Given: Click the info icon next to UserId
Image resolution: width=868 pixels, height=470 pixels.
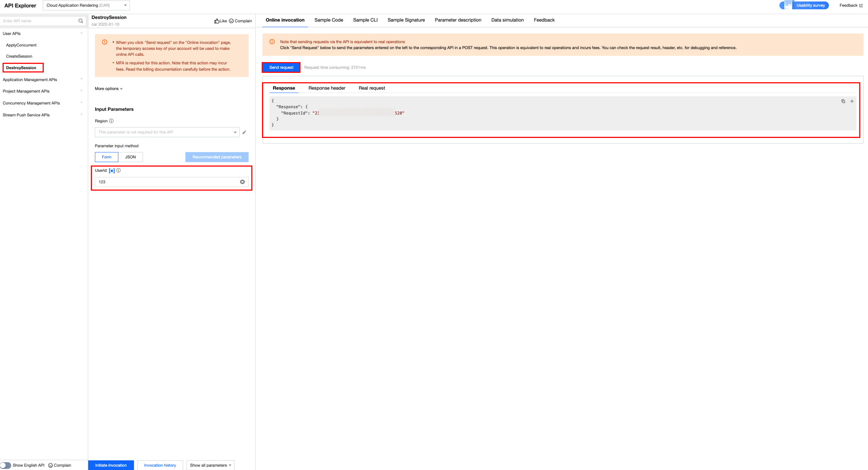Looking at the screenshot, I should tap(118, 170).
